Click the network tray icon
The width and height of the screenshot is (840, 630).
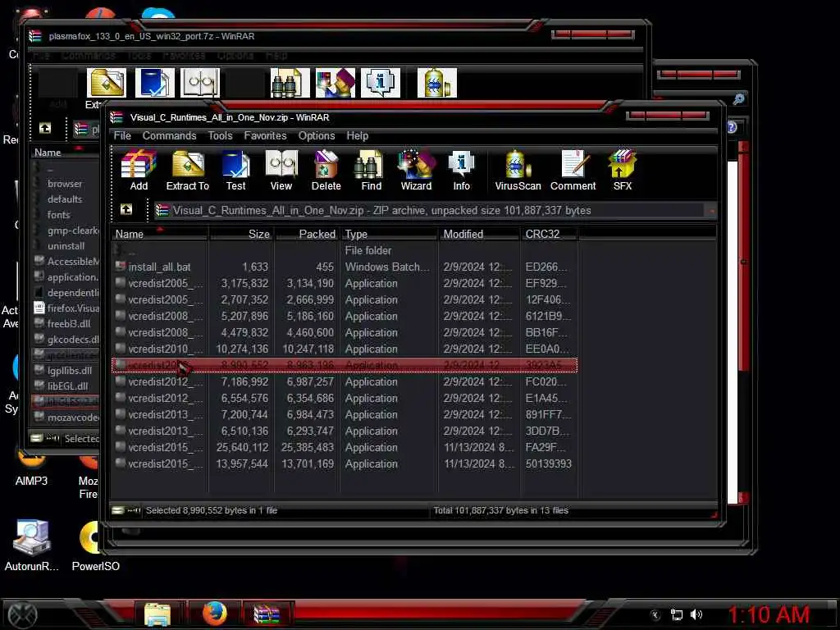click(x=677, y=614)
